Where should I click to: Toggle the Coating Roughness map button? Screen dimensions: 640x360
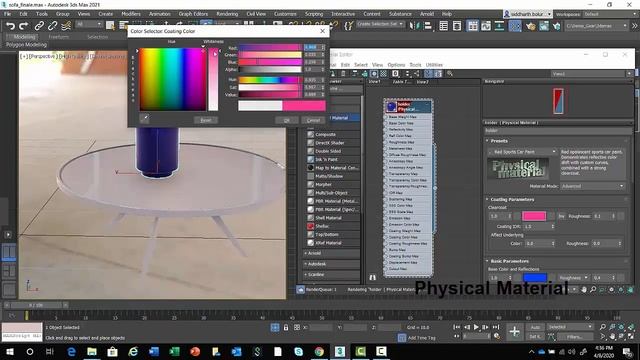click(x=621, y=216)
